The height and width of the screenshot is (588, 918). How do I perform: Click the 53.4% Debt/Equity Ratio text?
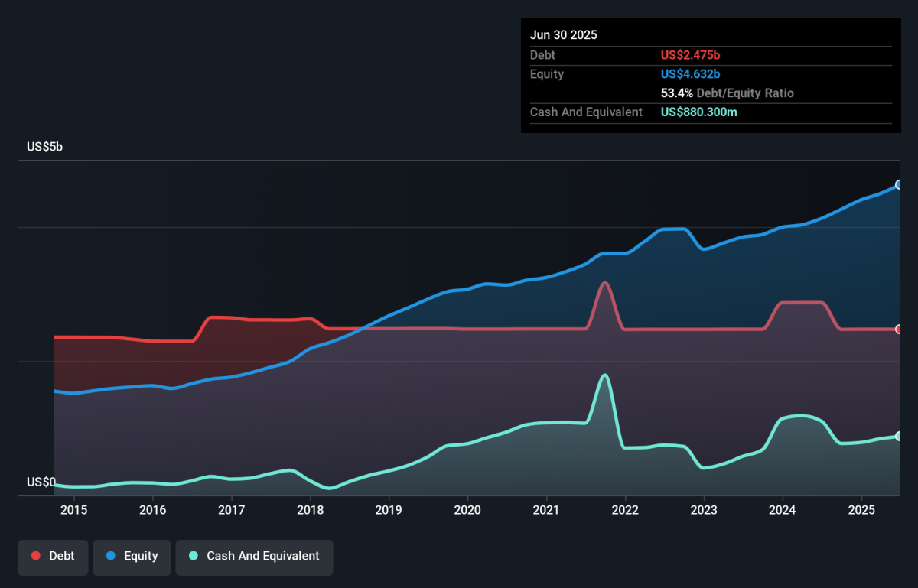click(x=728, y=93)
